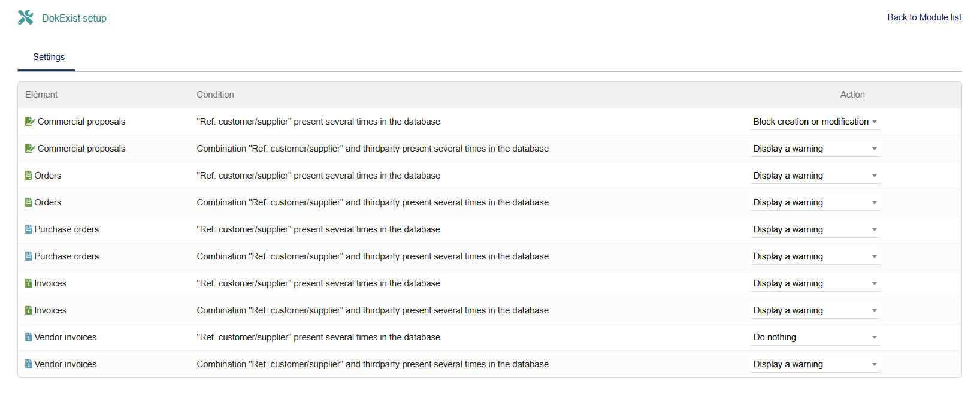Open the Block creation or modification dropdown
The width and height of the screenshot is (980, 399).
[815, 122]
